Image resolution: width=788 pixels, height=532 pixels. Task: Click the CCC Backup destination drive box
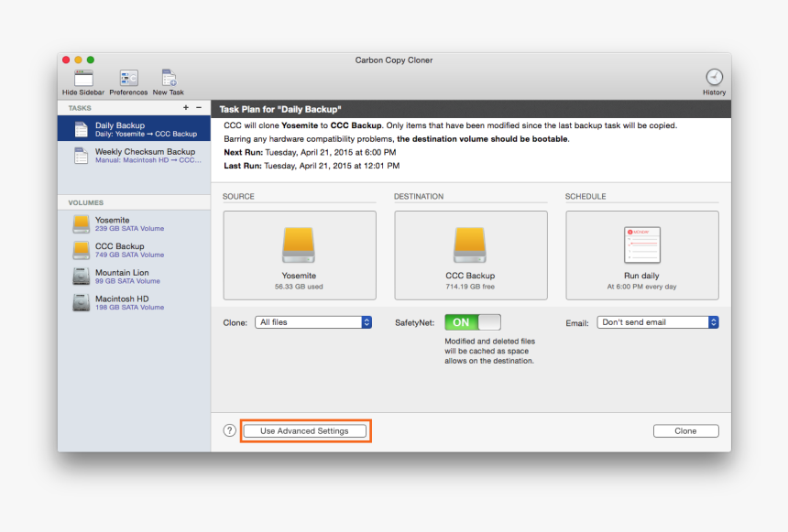pyautogui.click(x=471, y=255)
